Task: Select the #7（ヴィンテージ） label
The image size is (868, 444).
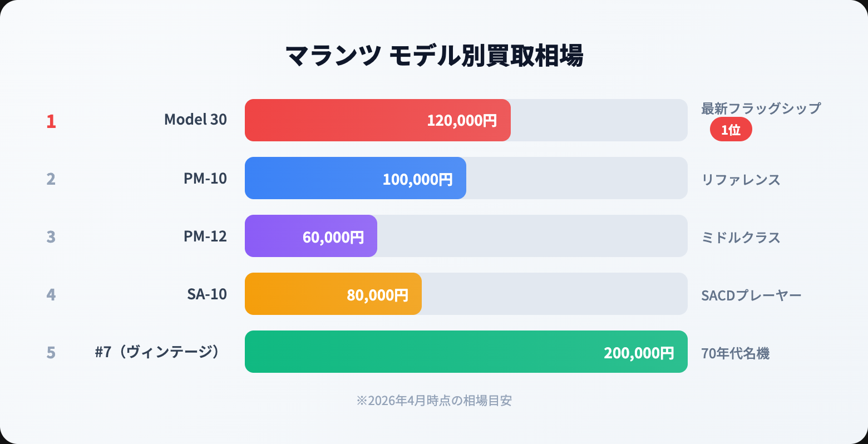Action: coord(157,352)
